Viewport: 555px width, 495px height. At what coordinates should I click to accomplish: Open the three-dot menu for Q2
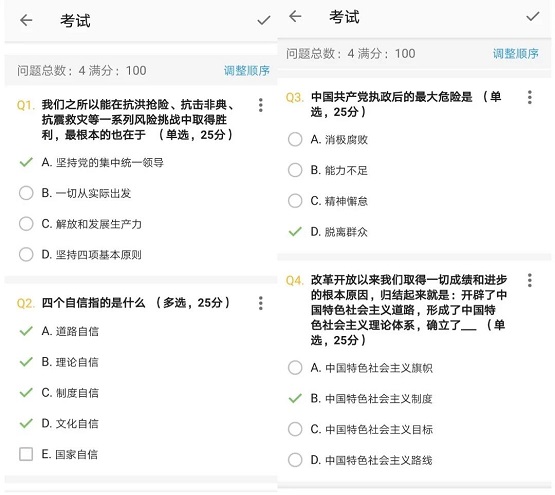click(x=261, y=303)
